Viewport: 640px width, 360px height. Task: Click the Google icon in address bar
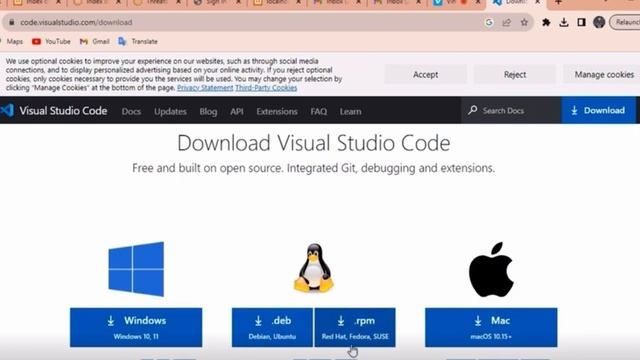[489, 22]
